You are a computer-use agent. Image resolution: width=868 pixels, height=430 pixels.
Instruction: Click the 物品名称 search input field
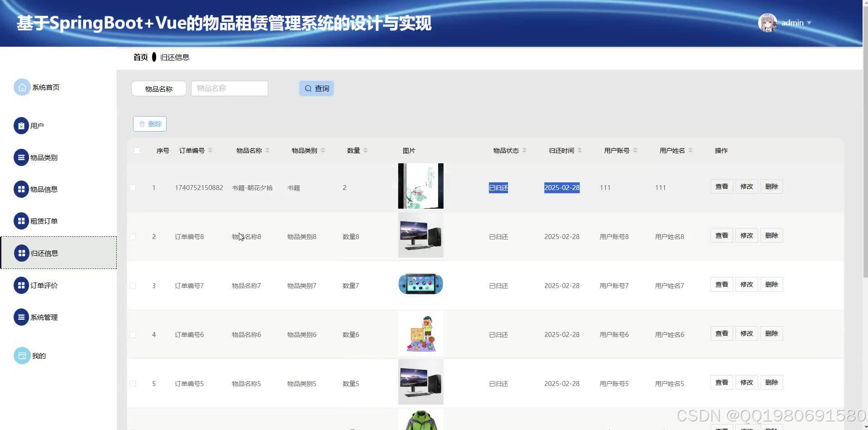229,88
